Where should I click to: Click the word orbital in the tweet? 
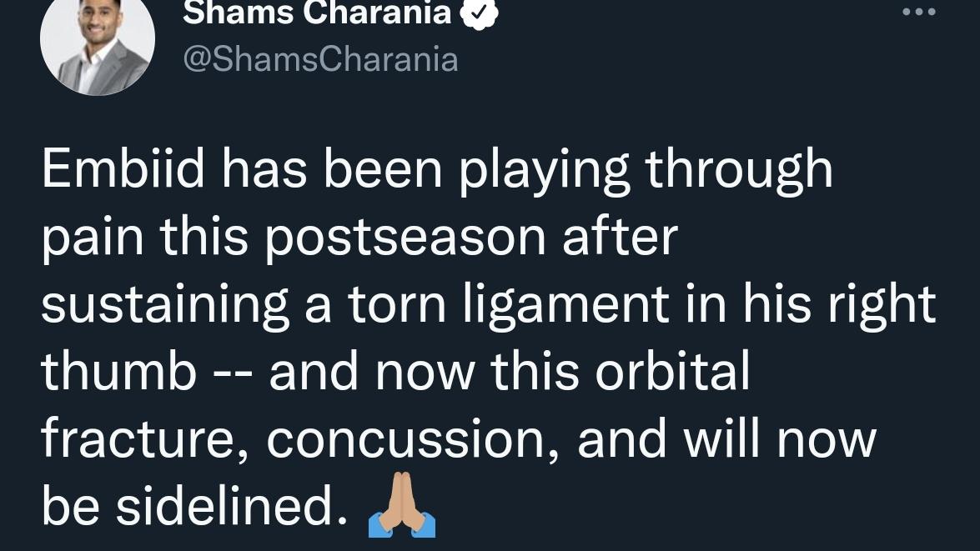[672, 371]
